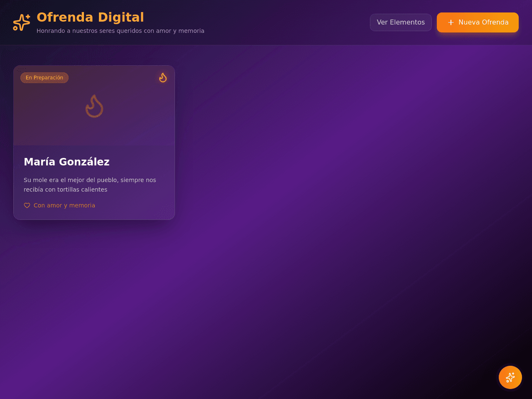Click the large flame placeholder in card image
This screenshot has width=532, height=399.
click(x=94, y=106)
